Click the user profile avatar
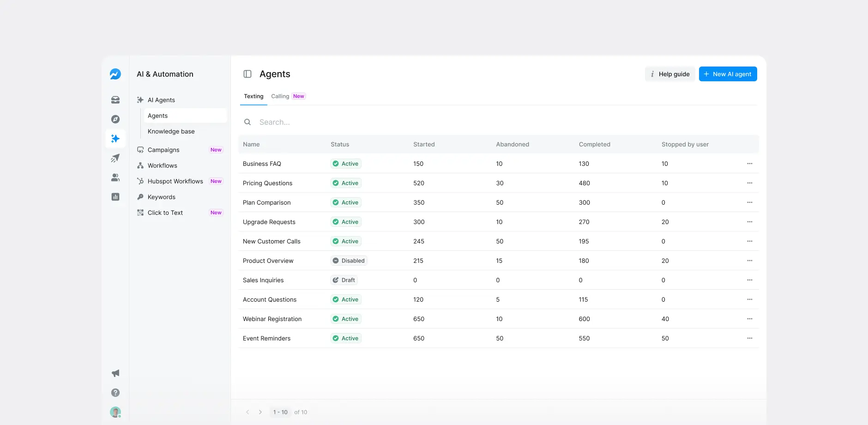This screenshot has height=425, width=868. click(115, 412)
